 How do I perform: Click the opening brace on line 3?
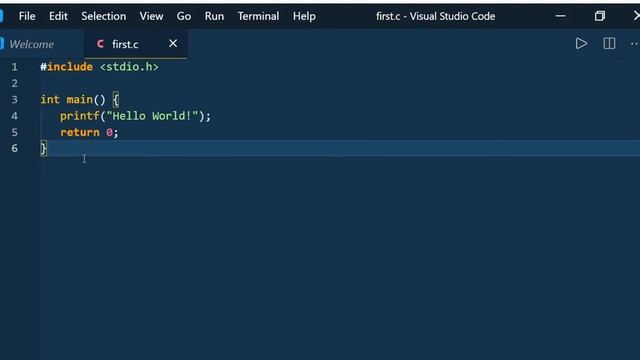point(116,100)
